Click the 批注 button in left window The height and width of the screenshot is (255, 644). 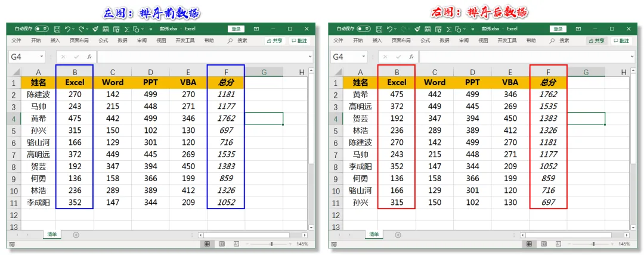click(299, 41)
